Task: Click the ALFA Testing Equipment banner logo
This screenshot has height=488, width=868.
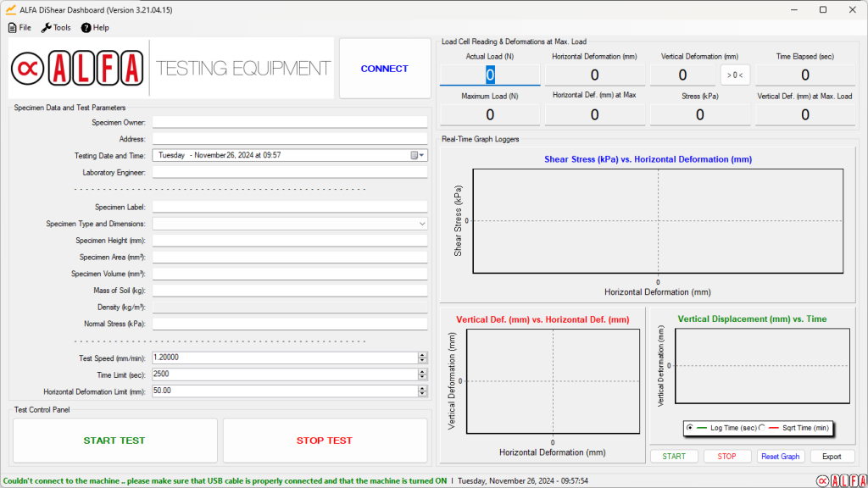Action: (x=171, y=68)
